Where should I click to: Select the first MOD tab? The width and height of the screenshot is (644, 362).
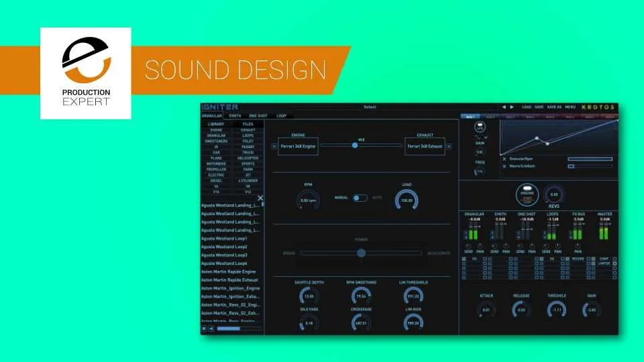pos(470,117)
